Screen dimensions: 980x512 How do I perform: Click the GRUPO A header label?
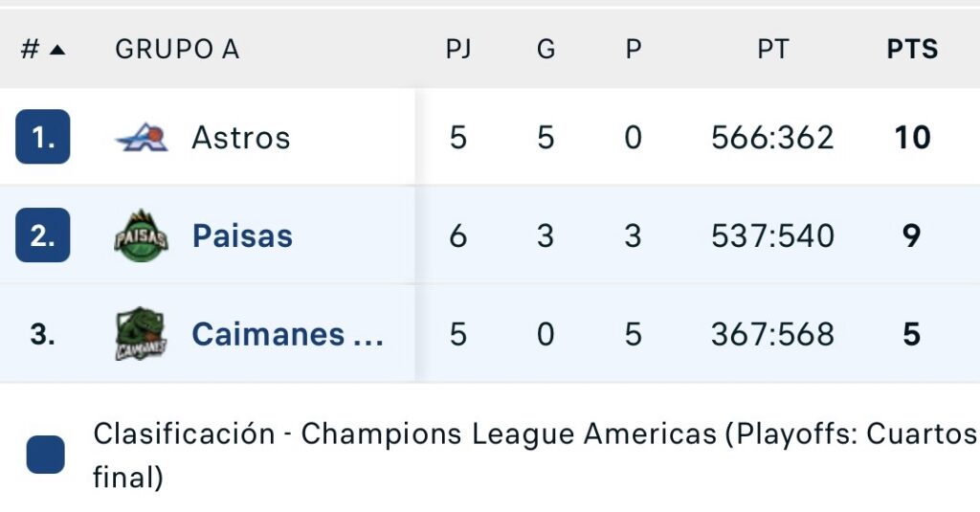pos(177,50)
